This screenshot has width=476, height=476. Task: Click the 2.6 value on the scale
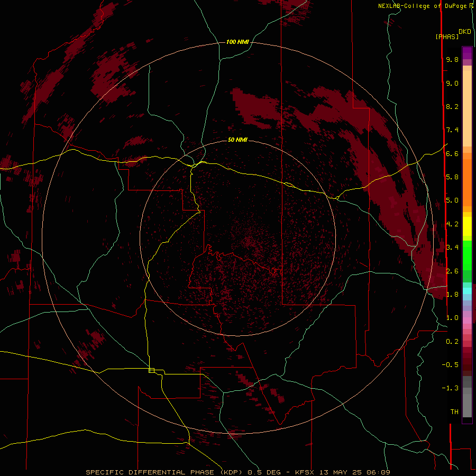click(452, 271)
